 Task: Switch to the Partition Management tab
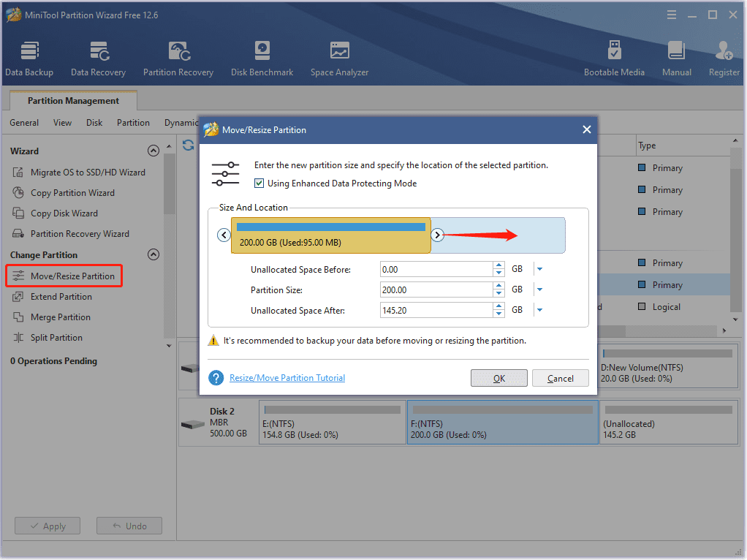(72, 100)
